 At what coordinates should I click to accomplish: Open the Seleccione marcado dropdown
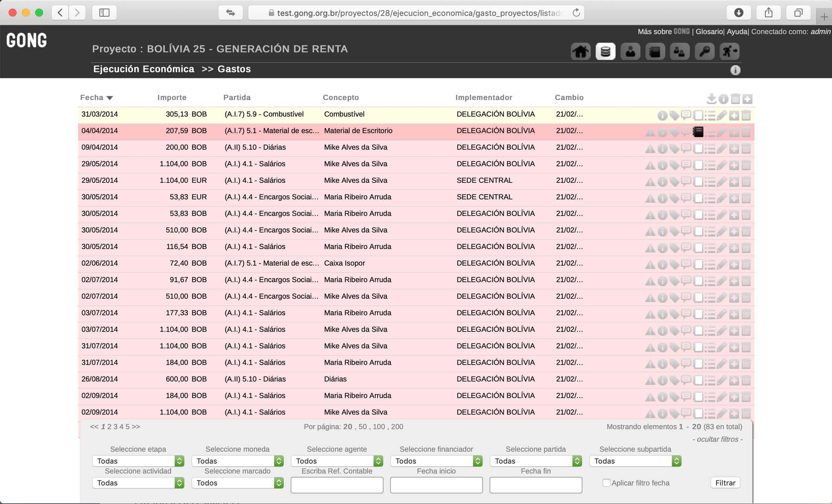pos(237,483)
